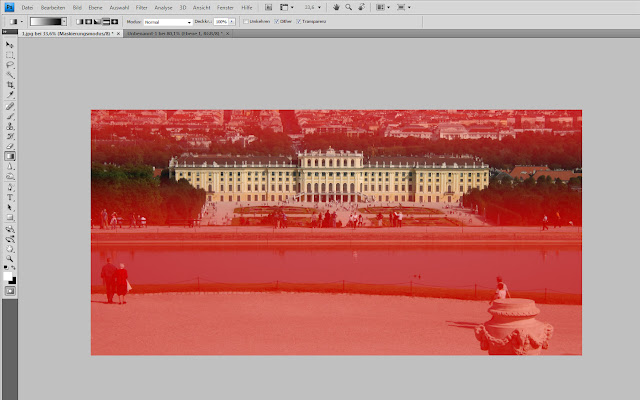Click the Zoom magnifier in application bar

349,7
